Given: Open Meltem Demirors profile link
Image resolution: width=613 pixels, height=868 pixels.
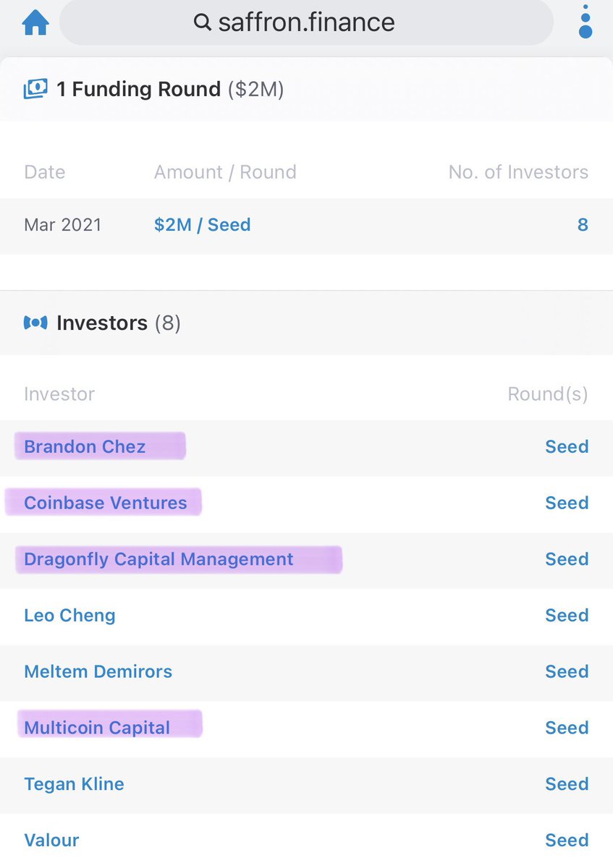Looking at the screenshot, I should point(98,672).
